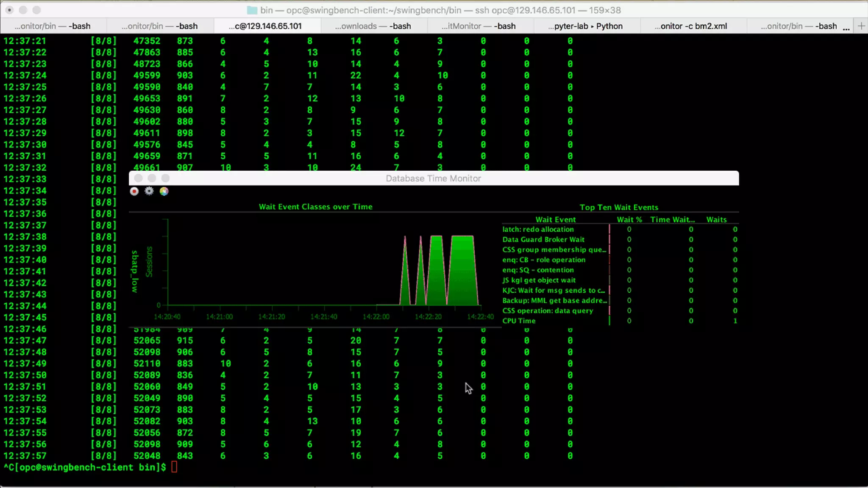This screenshot has height=488, width=868.
Task: Select the ownloads bash tab
Action: (x=373, y=26)
